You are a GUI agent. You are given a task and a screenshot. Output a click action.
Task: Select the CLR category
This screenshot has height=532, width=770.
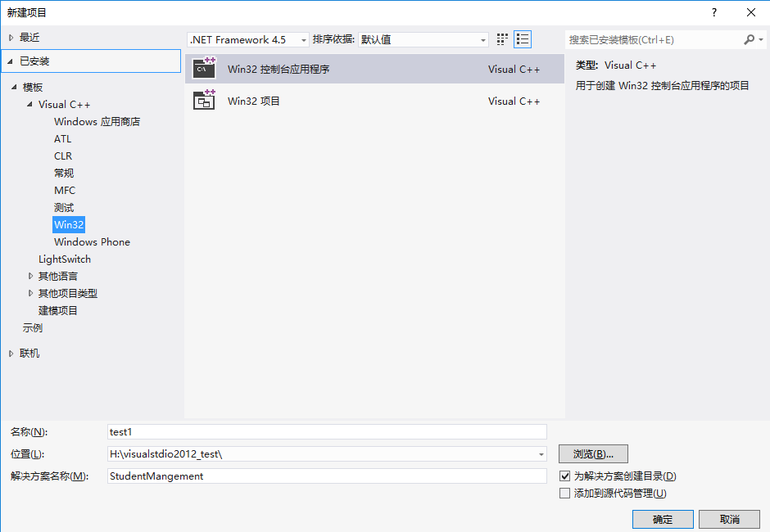[63, 156]
